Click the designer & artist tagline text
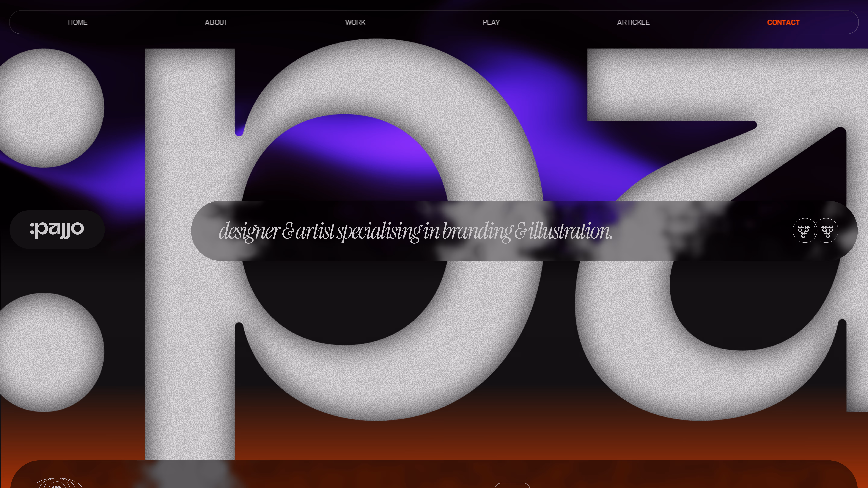This screenshot has width=868, height=488. coord(415,231)
